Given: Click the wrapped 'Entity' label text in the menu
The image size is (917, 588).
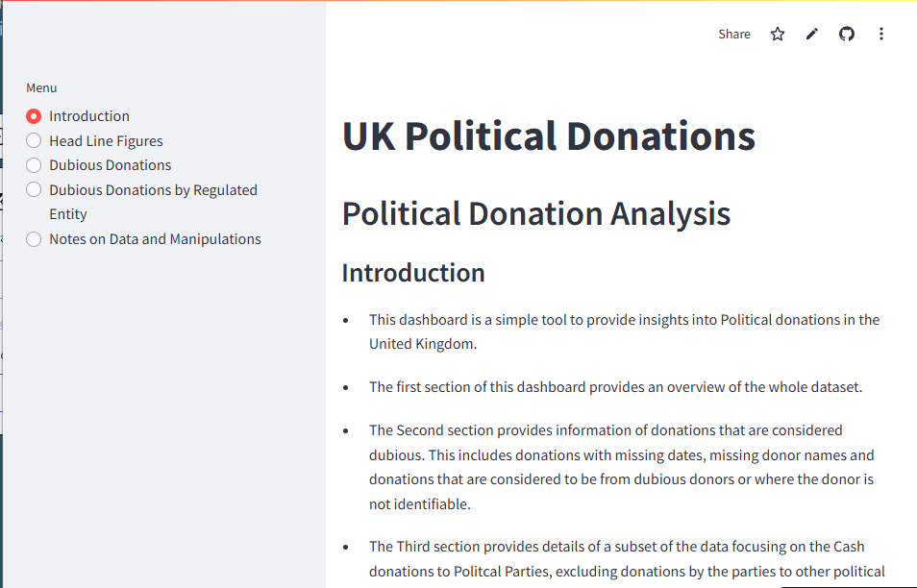Looking at the screenshot, I should [x=68, y=214].
